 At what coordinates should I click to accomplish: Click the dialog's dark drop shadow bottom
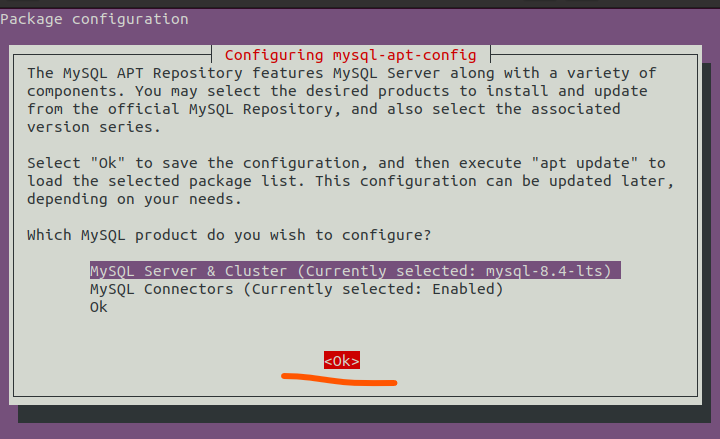364,414
